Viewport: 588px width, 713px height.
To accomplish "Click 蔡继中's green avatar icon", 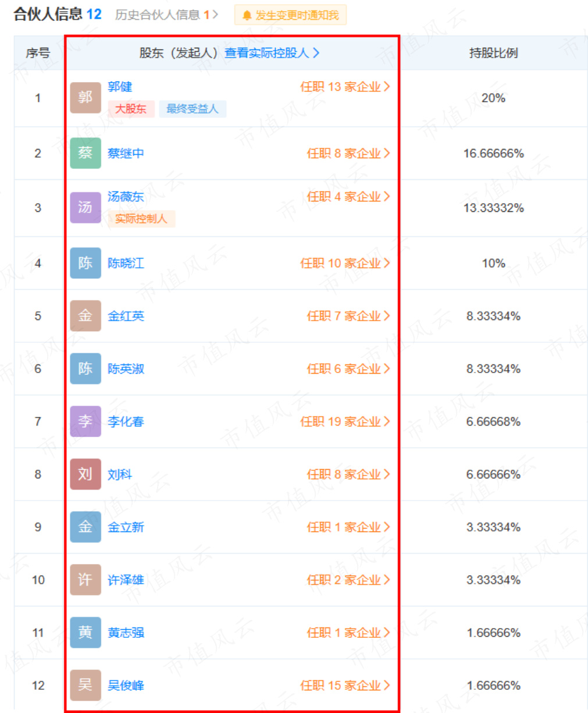I will click(85, 153).
